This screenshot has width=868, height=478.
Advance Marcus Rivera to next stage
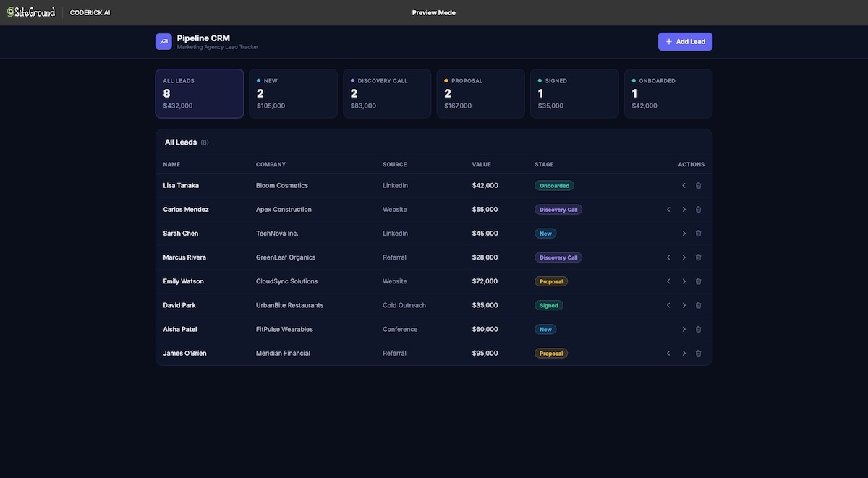(684, 257)
